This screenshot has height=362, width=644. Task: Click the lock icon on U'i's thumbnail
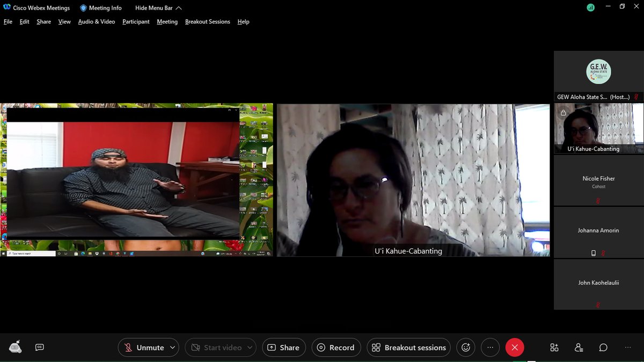pyautogui.click(x=563, y=113)
